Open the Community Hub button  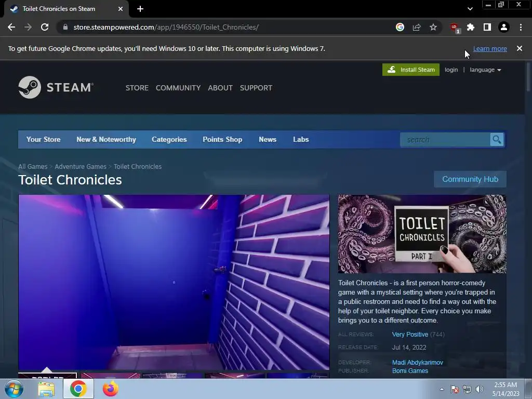point(470,179)
